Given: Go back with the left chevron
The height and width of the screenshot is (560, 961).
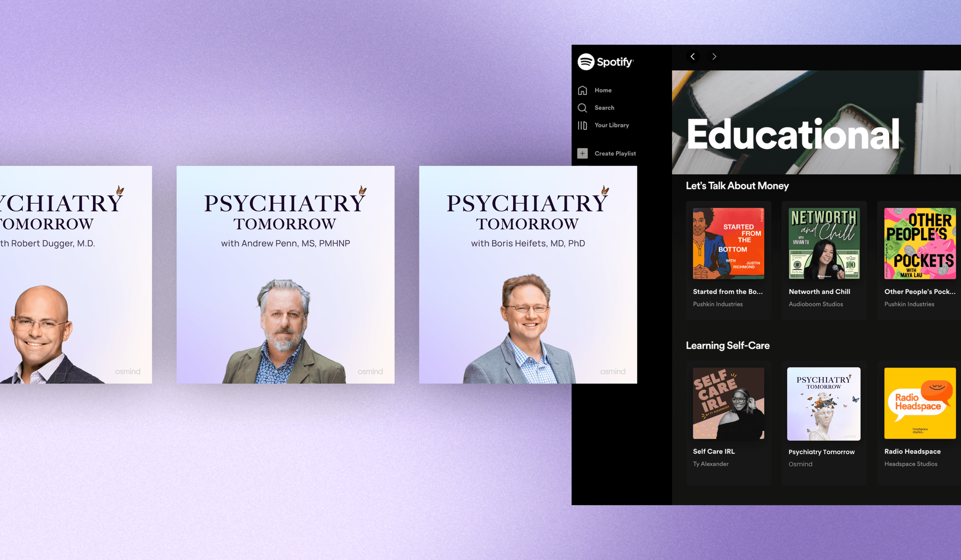Looking at the screenshot, I should click(693, 57).
